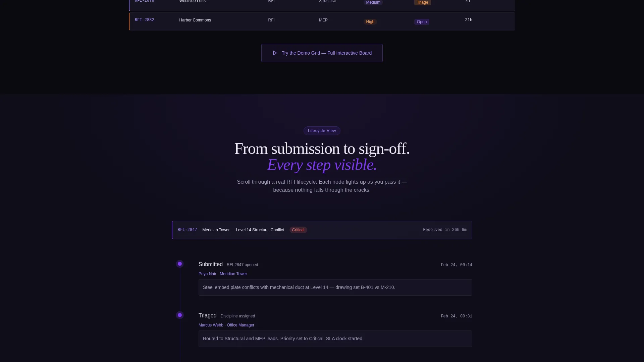Click the Open status badge on RFI-2882
Screen dimensions: 644x362
pos(422,22)
